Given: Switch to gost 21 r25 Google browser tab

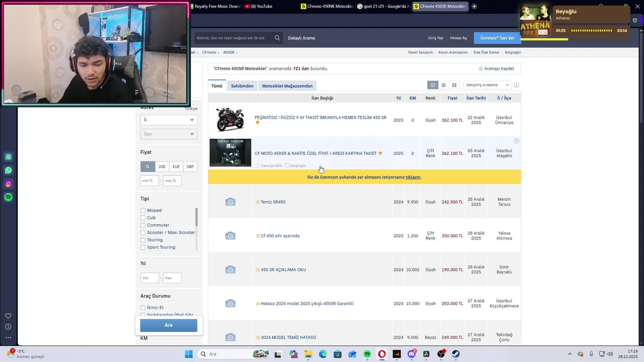Looking at the screenshot, I should [383, 7].
